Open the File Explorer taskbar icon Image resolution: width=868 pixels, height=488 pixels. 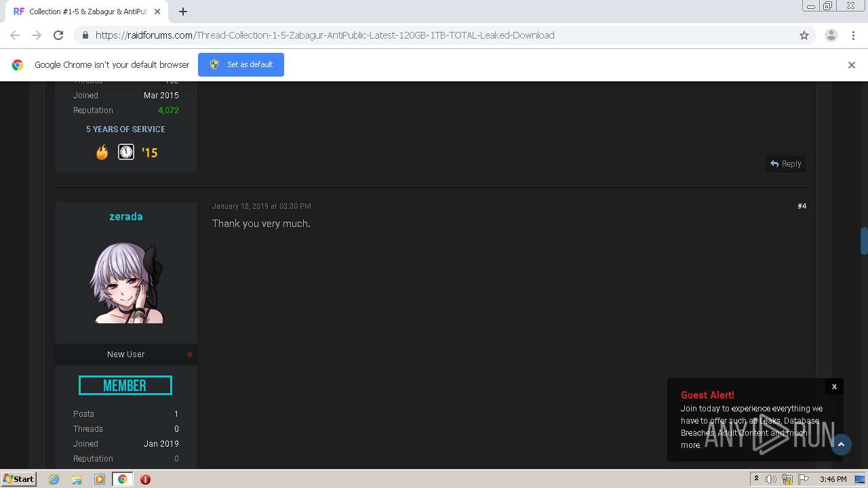77,479
